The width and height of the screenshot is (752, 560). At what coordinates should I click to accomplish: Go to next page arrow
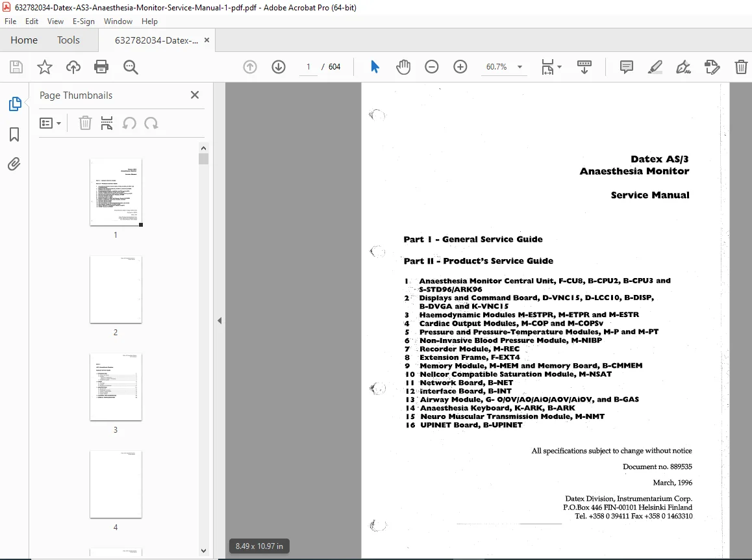[x=278, y=67]
